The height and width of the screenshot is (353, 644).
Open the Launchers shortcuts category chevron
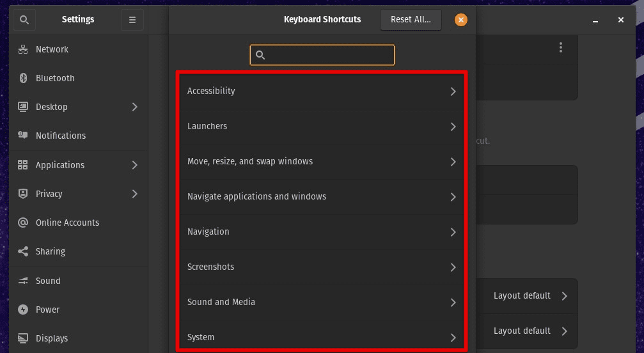click(453, 127)
